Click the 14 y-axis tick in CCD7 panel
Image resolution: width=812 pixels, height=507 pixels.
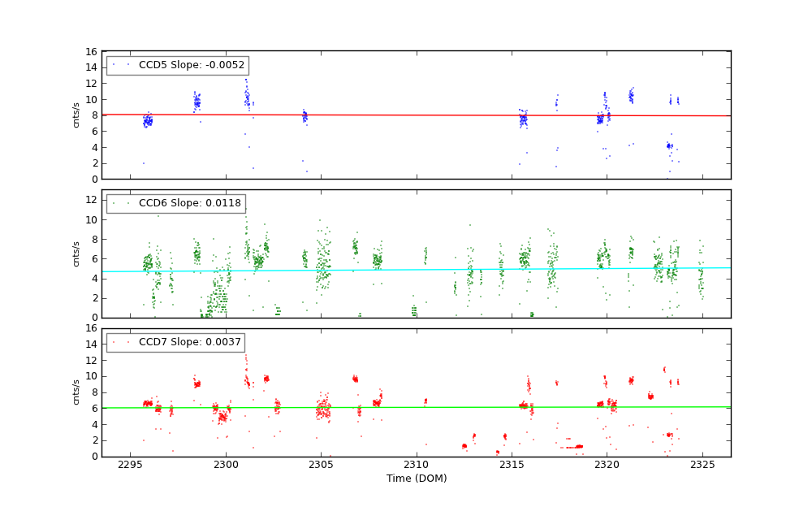click(x=92, y=344)
